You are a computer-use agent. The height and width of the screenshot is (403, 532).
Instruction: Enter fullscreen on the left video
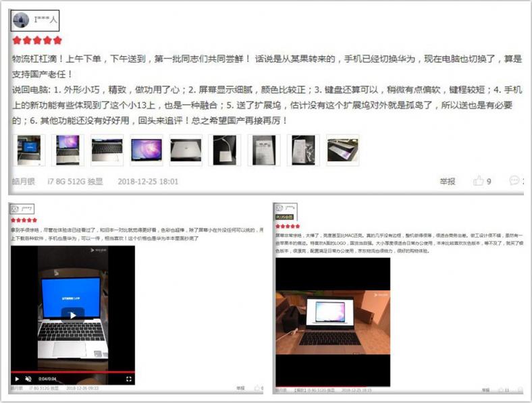(x=128, y=379)
